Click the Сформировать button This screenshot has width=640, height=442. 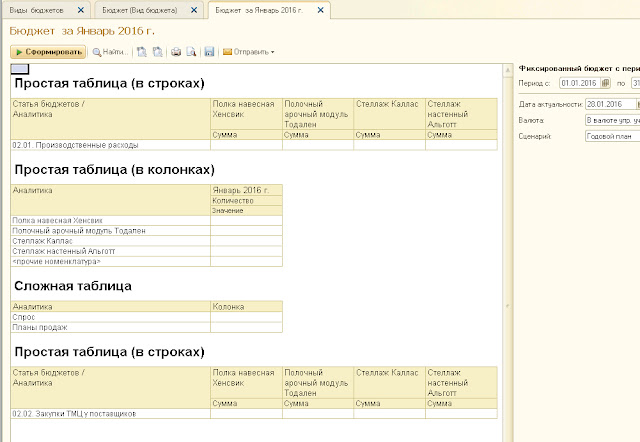coord(48,52)
